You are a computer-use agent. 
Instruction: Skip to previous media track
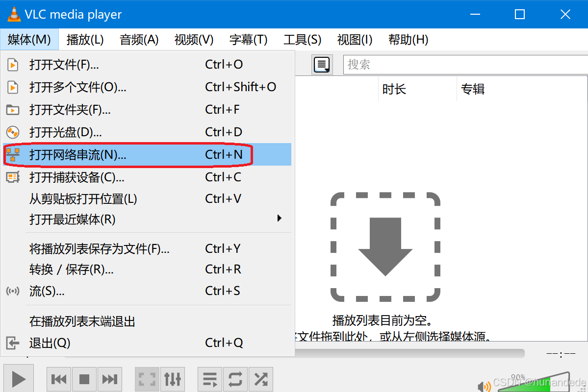coord(59,379)
